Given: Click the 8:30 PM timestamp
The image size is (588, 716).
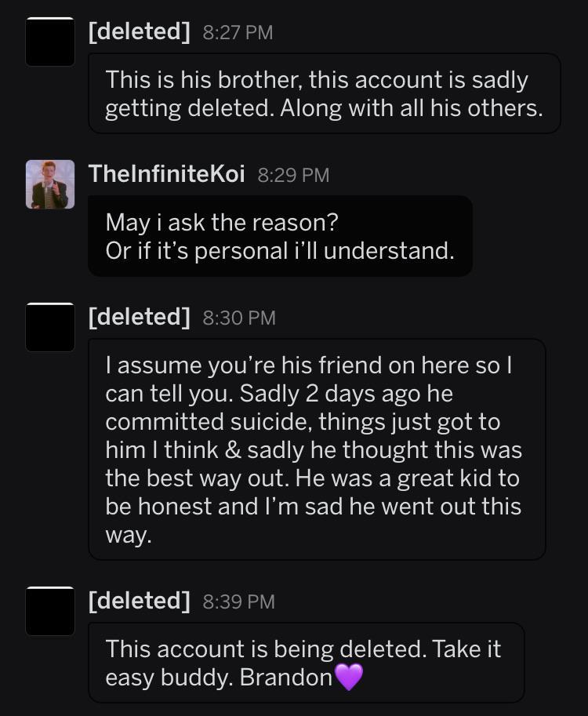Looking at the screenshot, I should coord(238,318).
